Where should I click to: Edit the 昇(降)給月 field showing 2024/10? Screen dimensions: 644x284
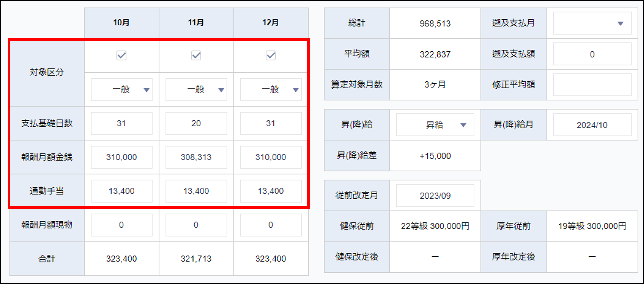(592, 125)
